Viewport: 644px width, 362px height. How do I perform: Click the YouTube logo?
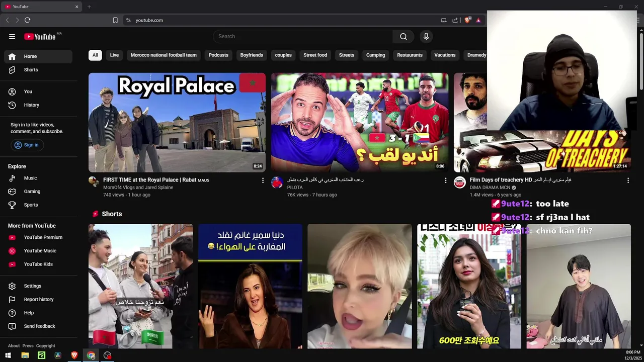tap(40, 36)
